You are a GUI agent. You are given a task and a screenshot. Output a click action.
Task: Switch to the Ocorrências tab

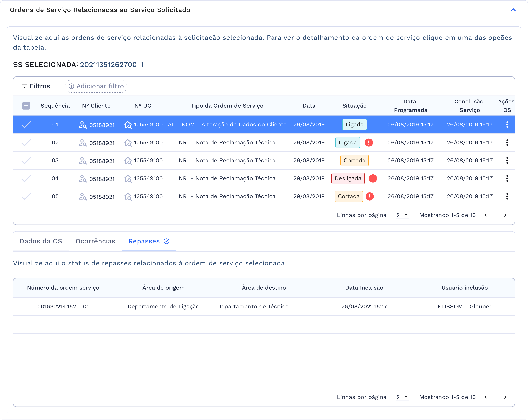click(95, 241)
